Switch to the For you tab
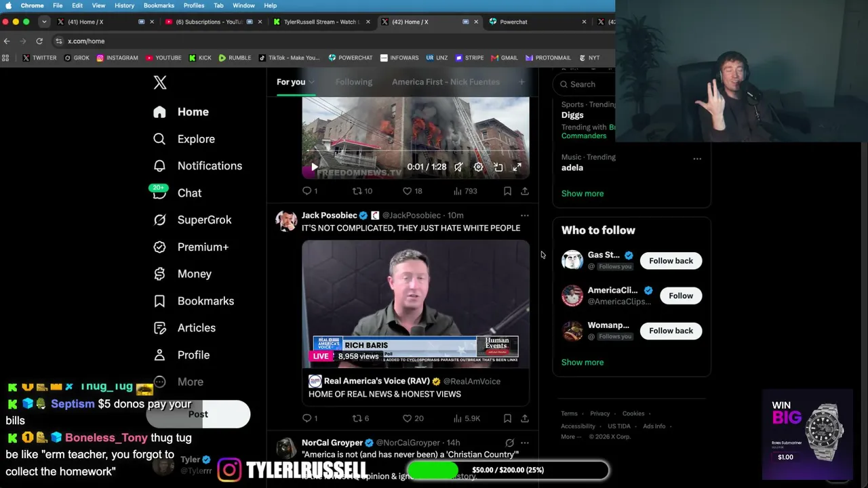The height and width of the screenshot is (488, 868). (291, 82)
